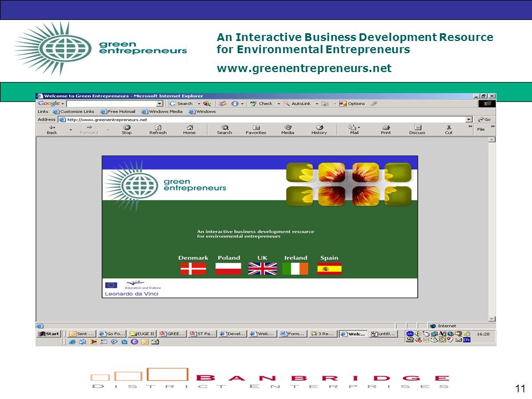Open the AutoLink dropdown arrow
This screenshot has width=532, height=399.
pyautogui.click(x=317, y=104)
